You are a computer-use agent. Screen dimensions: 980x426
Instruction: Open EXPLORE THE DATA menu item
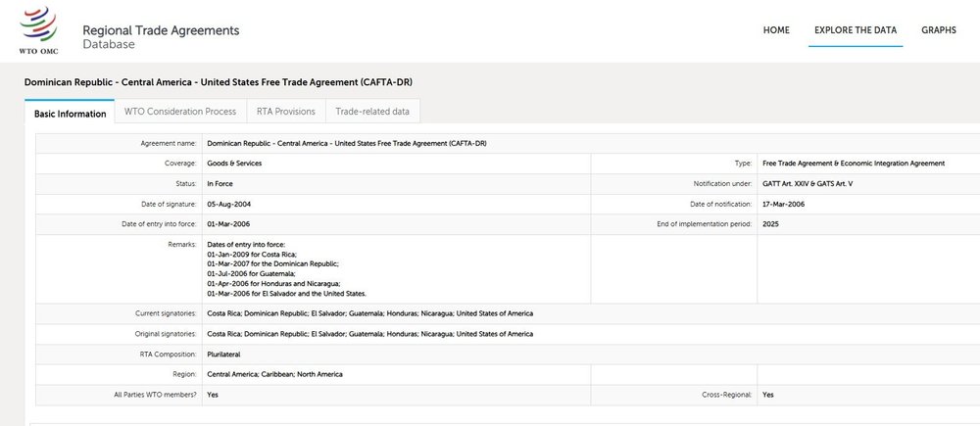coord(855,30)
